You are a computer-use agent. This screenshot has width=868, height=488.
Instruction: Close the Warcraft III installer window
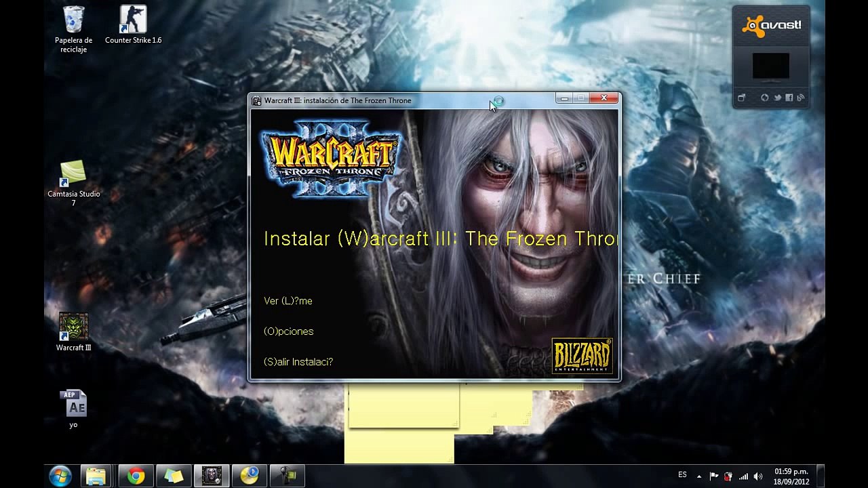604,98
